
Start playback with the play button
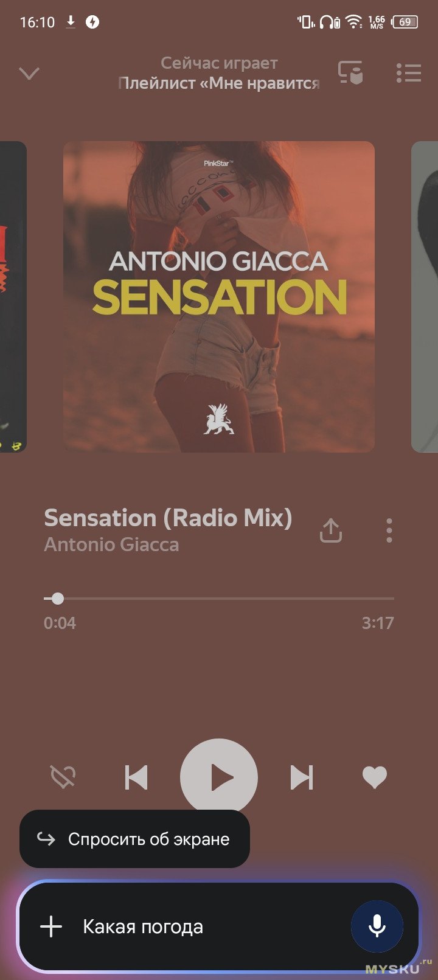click(219, 777)
